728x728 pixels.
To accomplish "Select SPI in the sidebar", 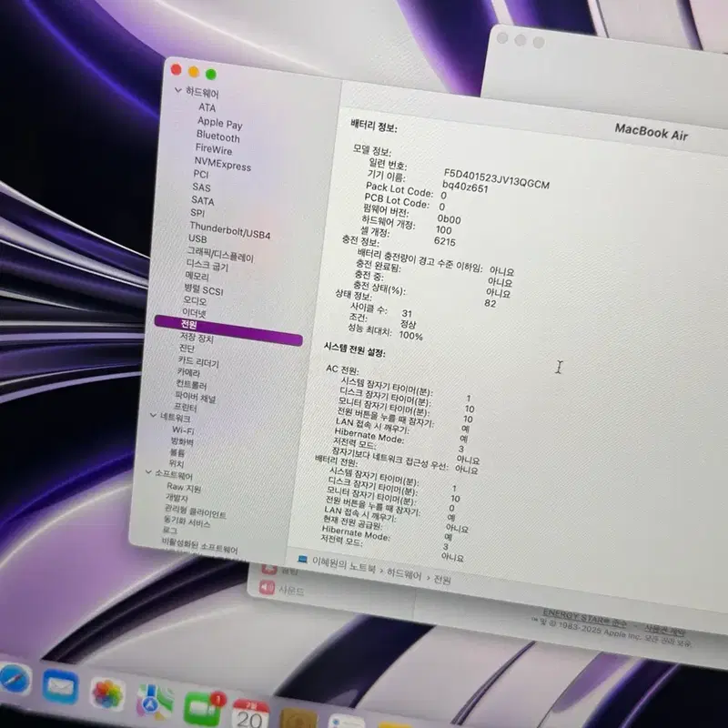I will 197,213.
